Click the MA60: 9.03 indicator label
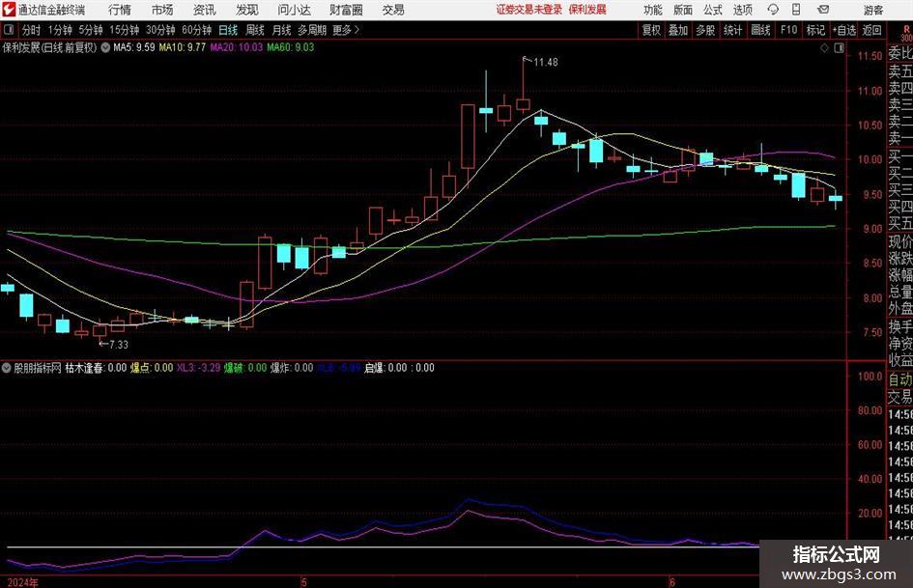 (291, 47)
